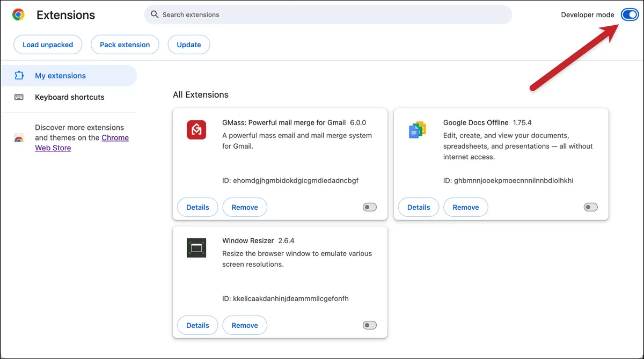The image size is (644, 359).
Task: Remove the Google Docs Offline extension
Action: (466, 207)
